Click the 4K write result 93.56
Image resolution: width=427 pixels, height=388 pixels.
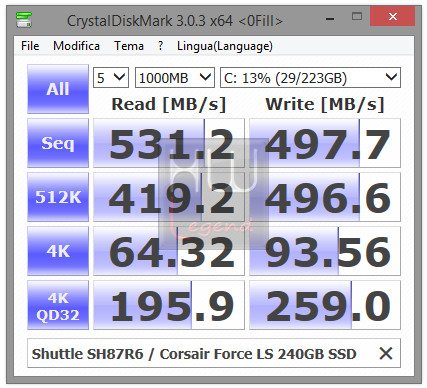coord(325,251)
